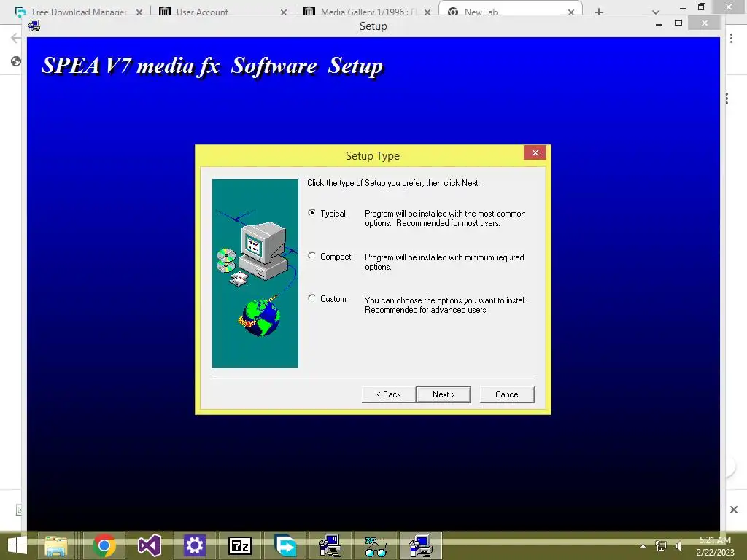Go back with the Back button
This screenshot has height=560, width=747.
389,394
